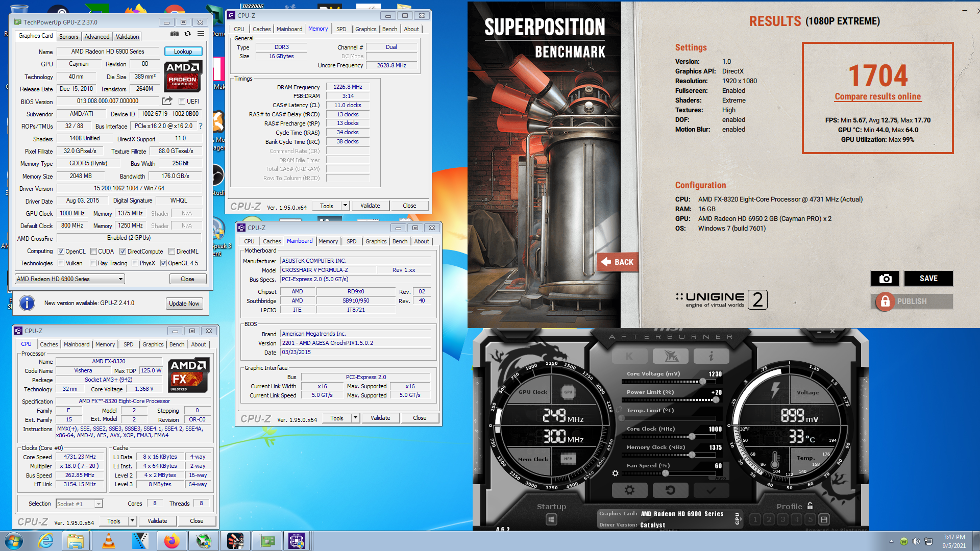The width and height of the screenshot is (980, 551).
Task: Open VLC media player from taskbar
Action: tap(109, 541)
